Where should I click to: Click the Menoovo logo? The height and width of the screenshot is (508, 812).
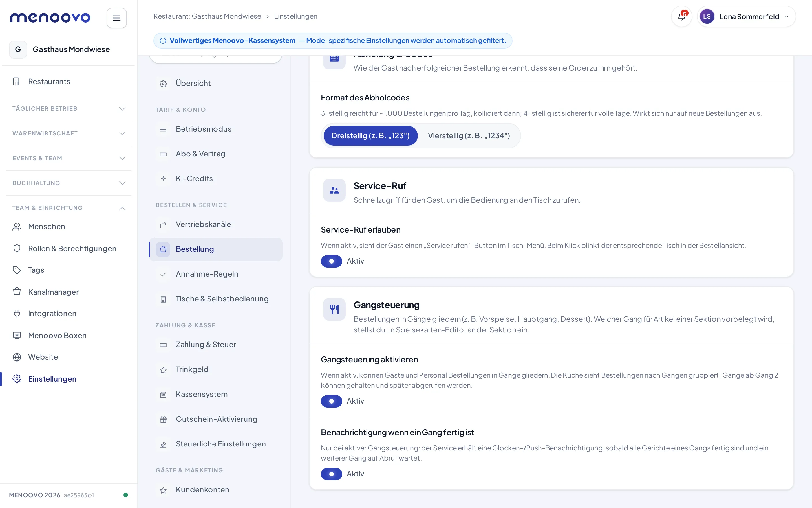[50, 17]
